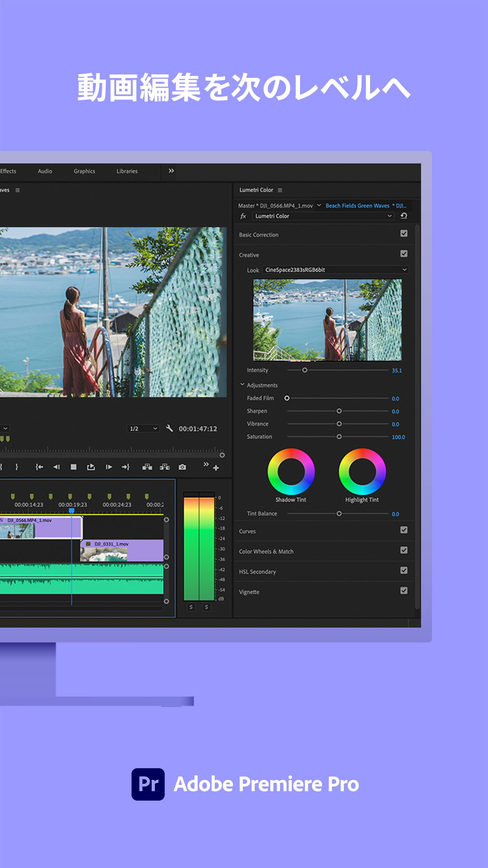Toggle the Basic Correction checkbox

(404, 234)
